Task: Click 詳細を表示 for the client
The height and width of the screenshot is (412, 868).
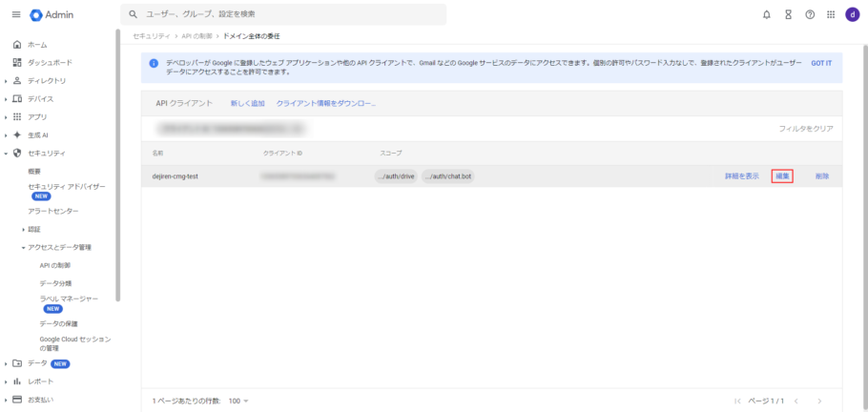Action: (x=741, y=176)
